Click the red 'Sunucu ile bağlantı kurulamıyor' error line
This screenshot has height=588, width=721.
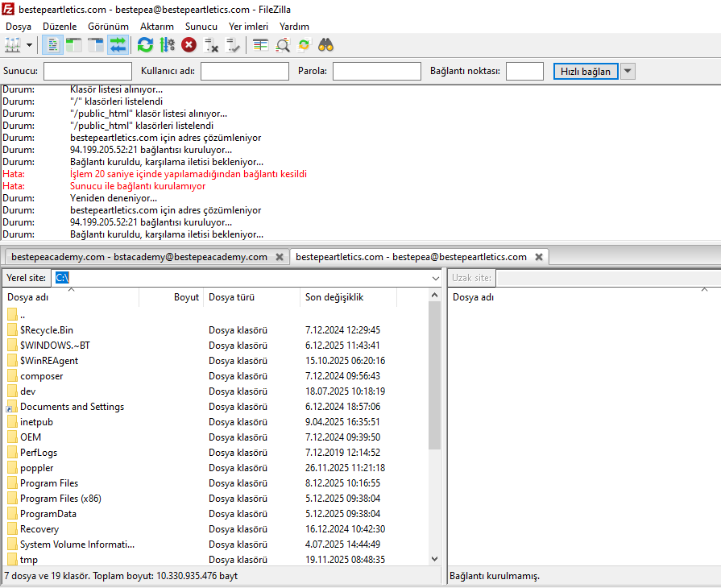[x=138, y=186]
